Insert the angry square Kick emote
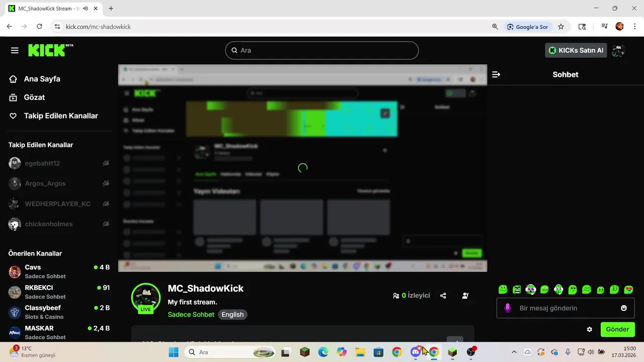The image size is (644, 362). [x=517, y=290]
